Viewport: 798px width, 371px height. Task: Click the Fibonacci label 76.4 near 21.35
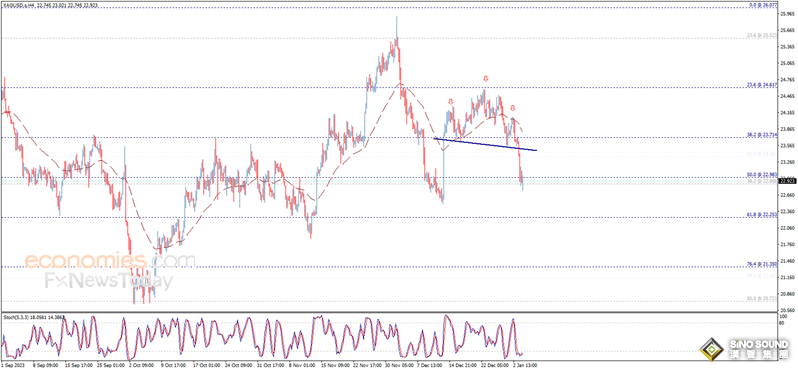762,264
